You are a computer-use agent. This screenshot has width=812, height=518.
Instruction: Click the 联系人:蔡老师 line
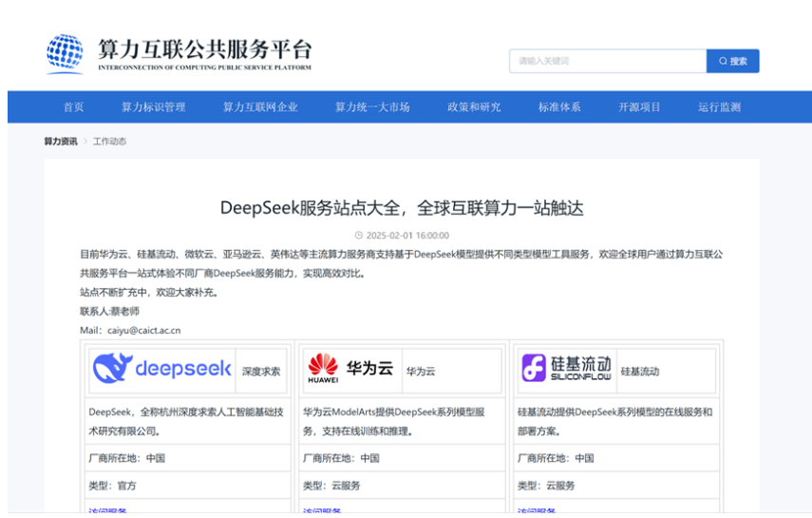[x=110, y=311]
